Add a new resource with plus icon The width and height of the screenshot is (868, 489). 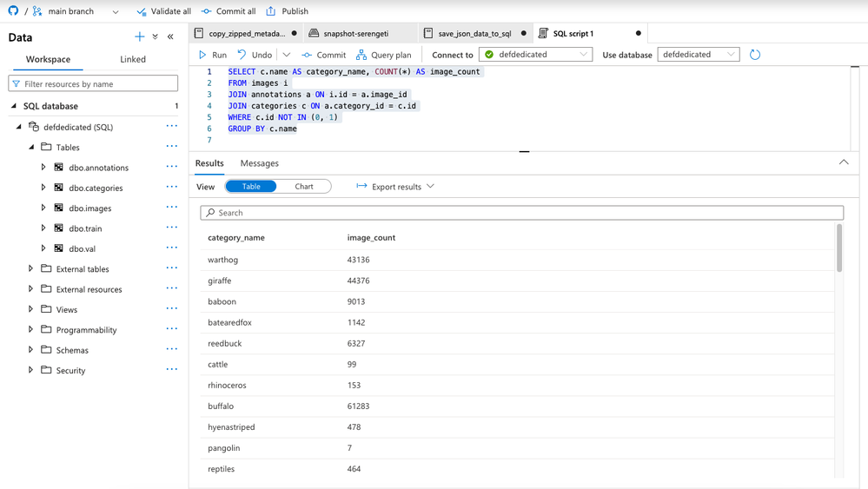140,36
